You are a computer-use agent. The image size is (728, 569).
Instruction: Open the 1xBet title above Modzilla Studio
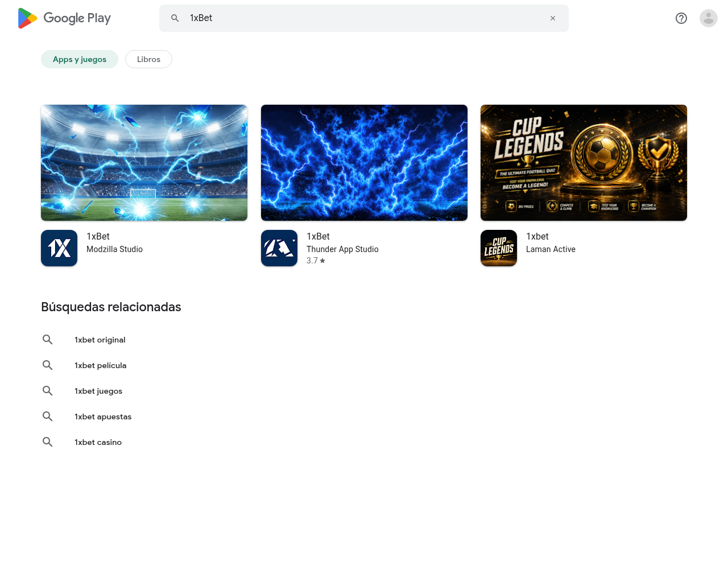tap(98, 236)
